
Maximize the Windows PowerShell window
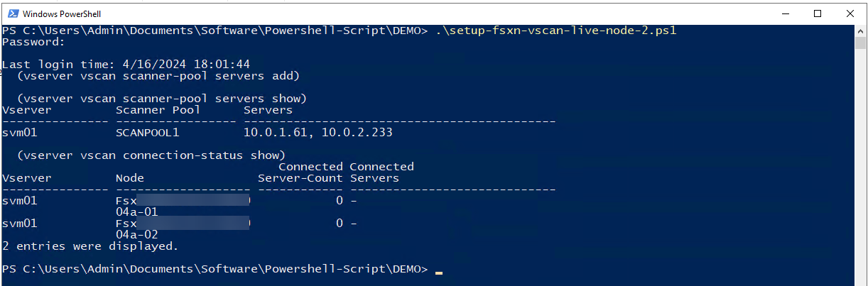818,13
